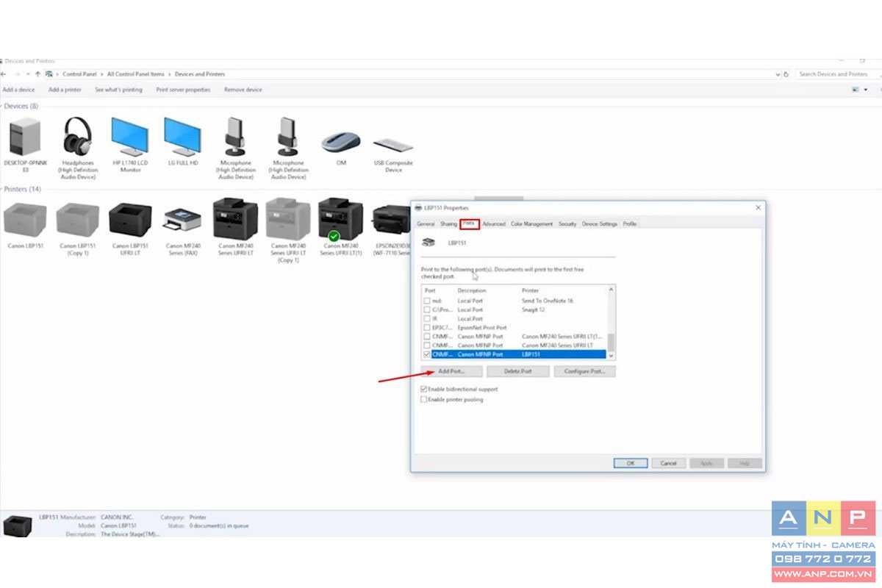Click the Explorer forward arrow
The height and width of the screenshot is (588, 882).
[x=17, y=74]
